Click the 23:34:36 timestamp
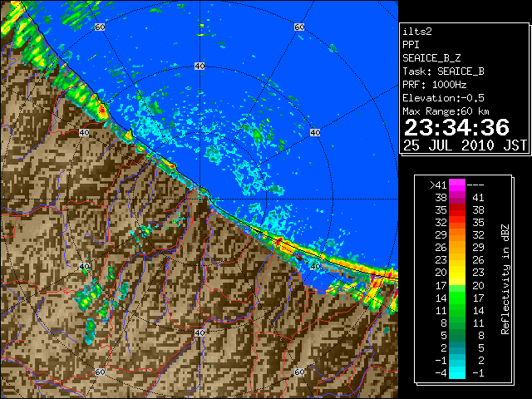532x399 pixels. click(456, 127)
